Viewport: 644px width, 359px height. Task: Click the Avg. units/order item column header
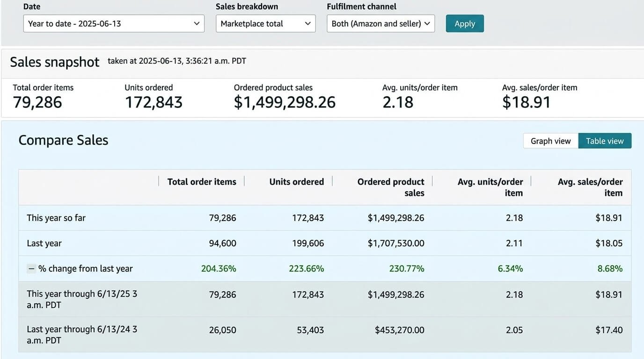[490, 187]
